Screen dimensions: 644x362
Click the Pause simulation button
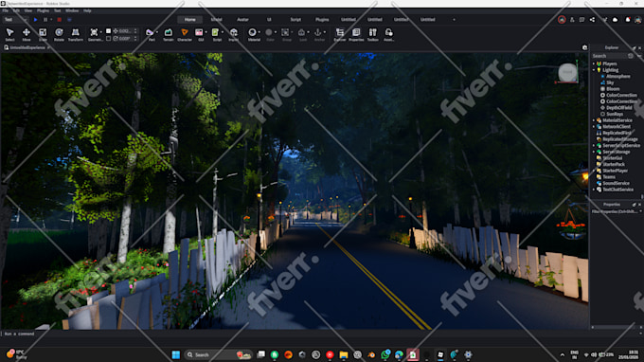point(45,19)
